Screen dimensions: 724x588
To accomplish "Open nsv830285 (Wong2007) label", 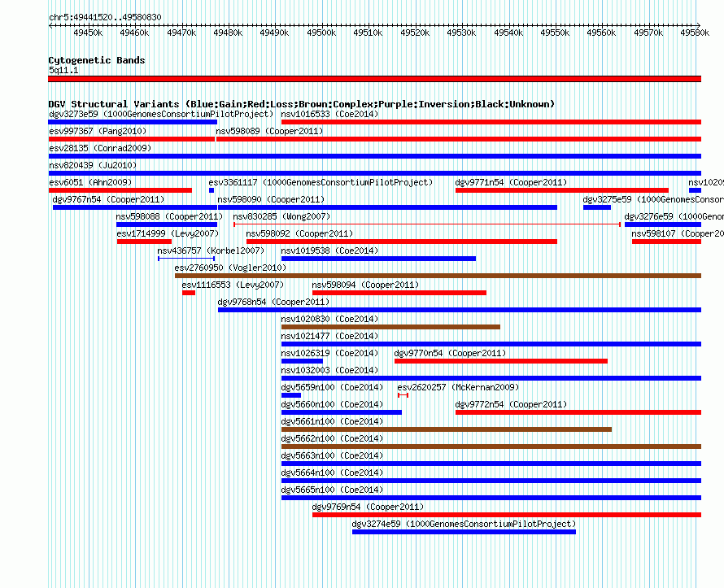I will point(281,216).
